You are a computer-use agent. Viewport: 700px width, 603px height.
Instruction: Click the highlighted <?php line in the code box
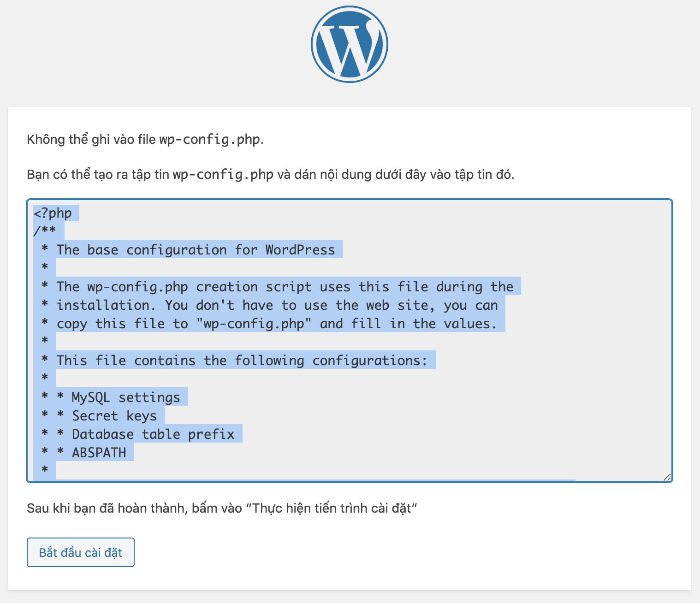(x=53, y=213)
